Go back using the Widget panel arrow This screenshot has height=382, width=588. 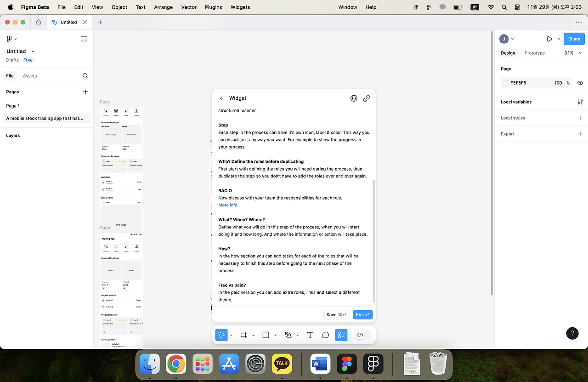point(221,98)
